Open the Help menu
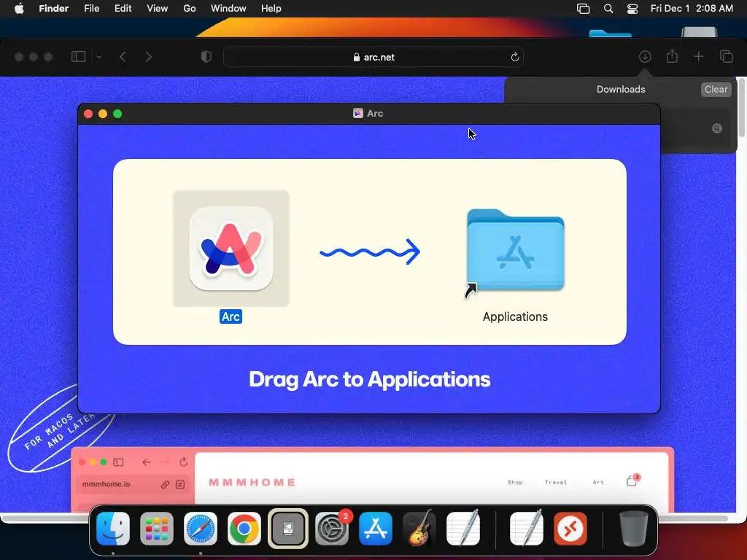 271,8
